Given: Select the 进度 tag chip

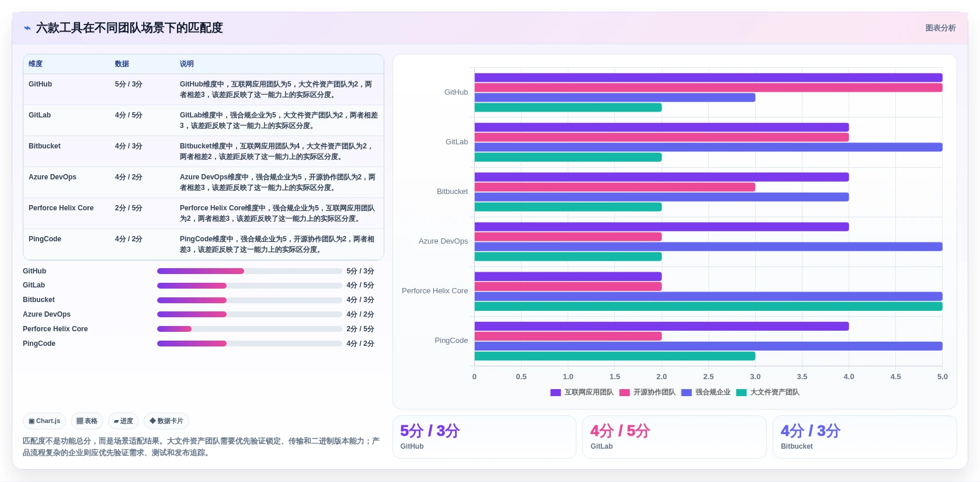Looking at the screenshot, I should 123,421.
